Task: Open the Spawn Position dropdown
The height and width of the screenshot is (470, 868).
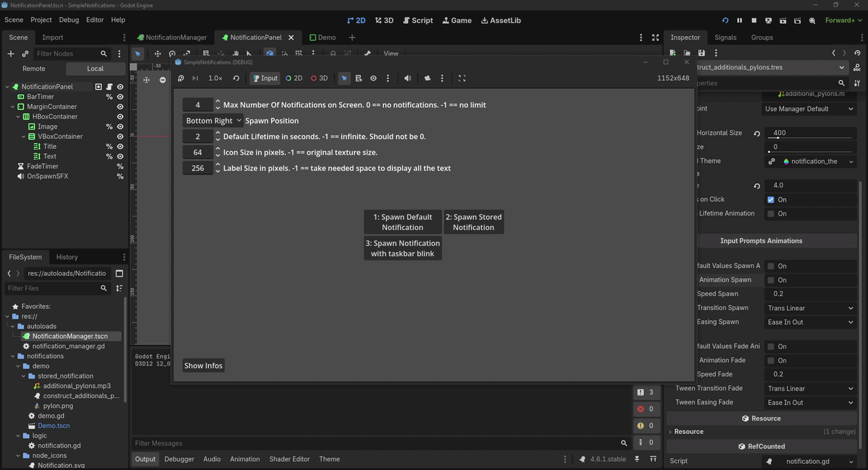Action: point(213,121)
